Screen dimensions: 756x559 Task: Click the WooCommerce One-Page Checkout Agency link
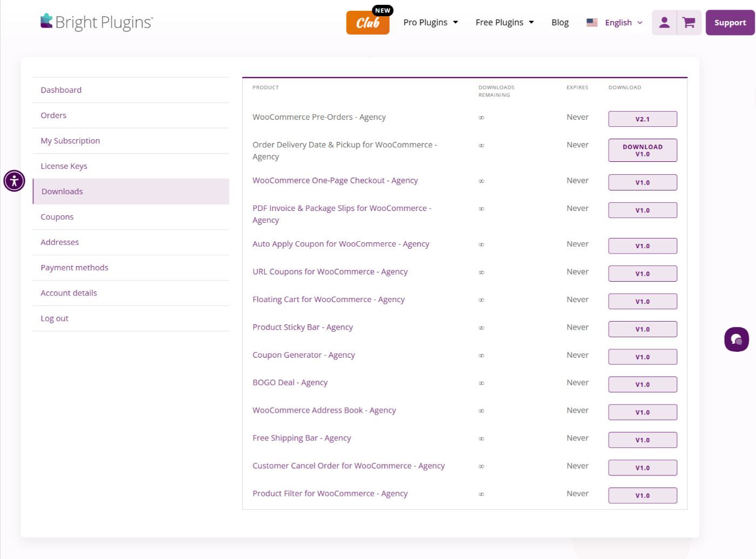tap(335, 180)
